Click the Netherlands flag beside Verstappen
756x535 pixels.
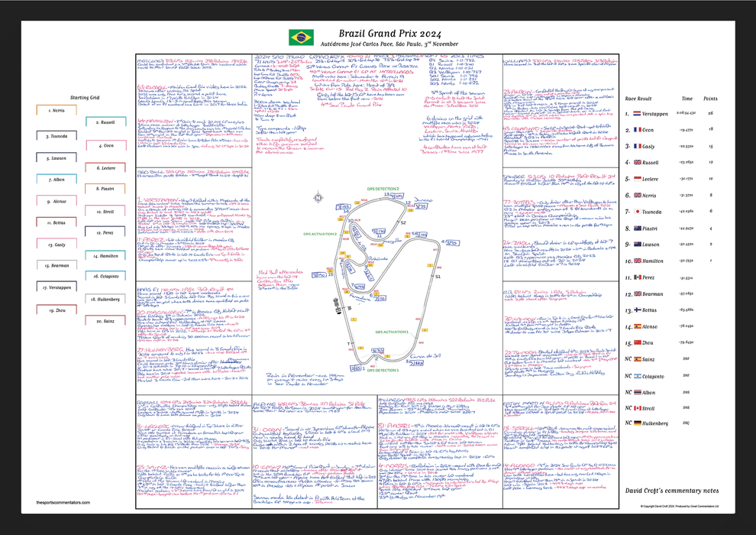[637, 114]
